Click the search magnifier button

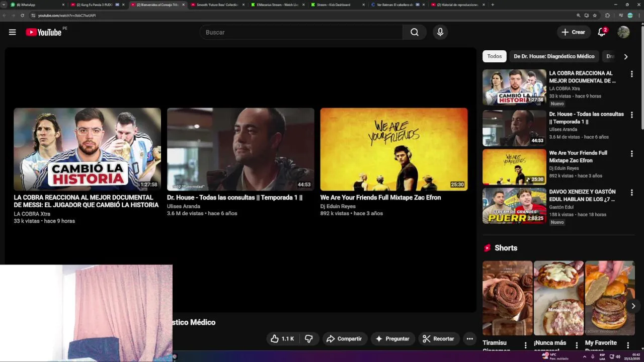click(x=415, y=32)
